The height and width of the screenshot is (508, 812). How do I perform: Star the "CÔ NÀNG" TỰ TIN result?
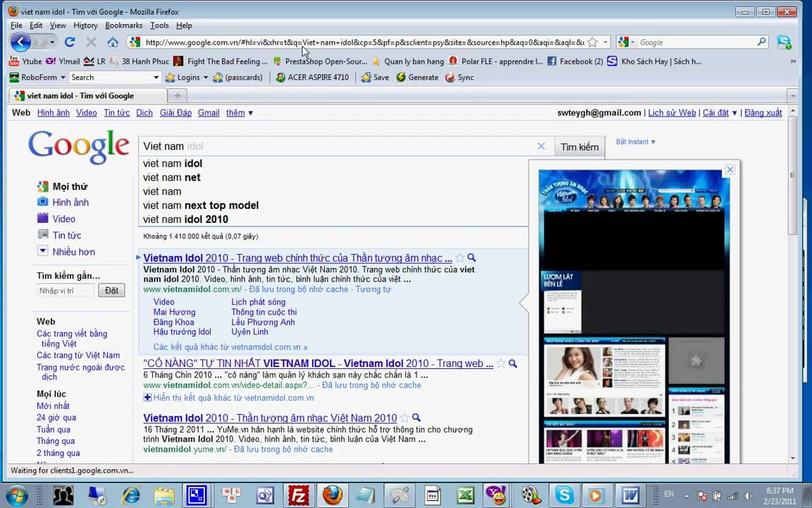500,363
